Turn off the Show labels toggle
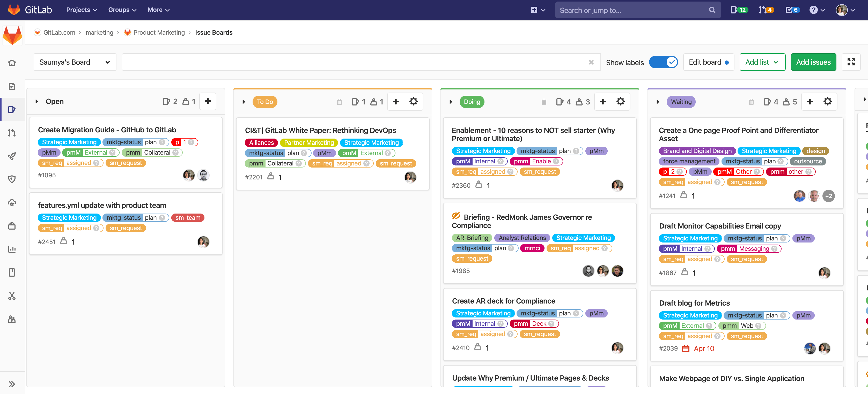 663,62
